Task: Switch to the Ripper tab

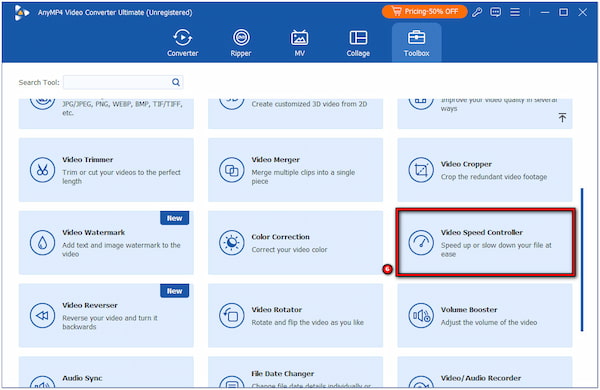Action: click(241, 43)
